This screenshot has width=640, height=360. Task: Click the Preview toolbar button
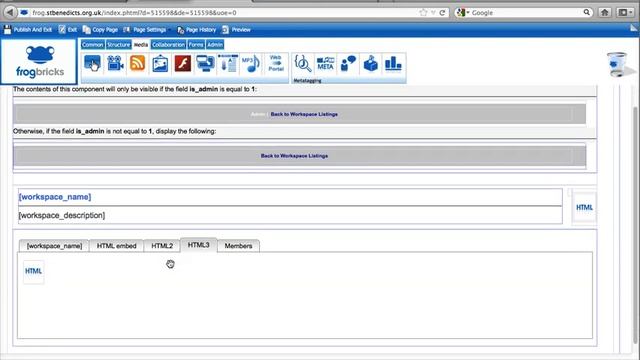(x=236, y=30)
